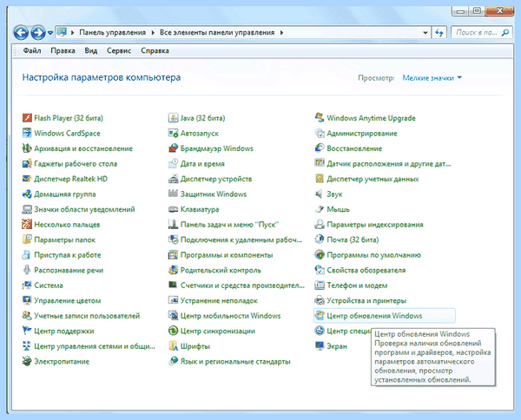Screen dimensions: 521x420
Task: Click the Клавиатура keyboard icon
Action: point(173,209)
